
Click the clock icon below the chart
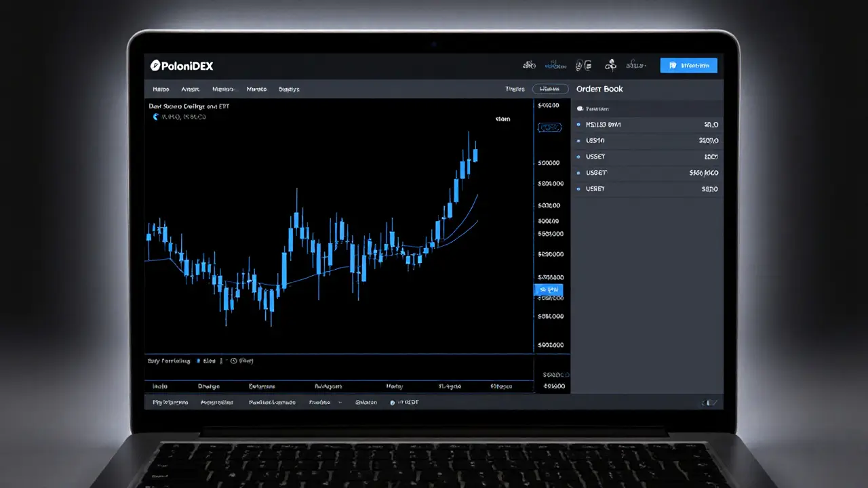coord(233,361)
